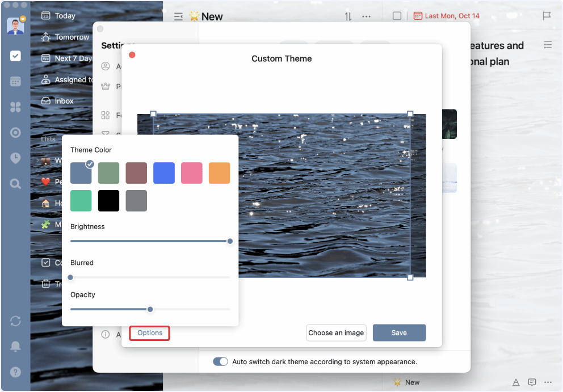Image resolution: width=563 pixels, height=392 pixels.
Task: Toggle Auto switch dark theme switch
Action: point(220,361)
